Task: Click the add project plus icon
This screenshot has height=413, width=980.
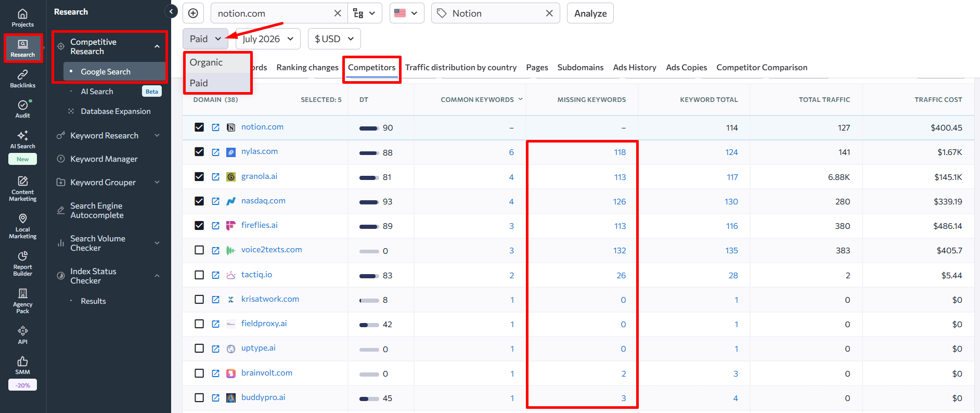Action: pos(193,13)
